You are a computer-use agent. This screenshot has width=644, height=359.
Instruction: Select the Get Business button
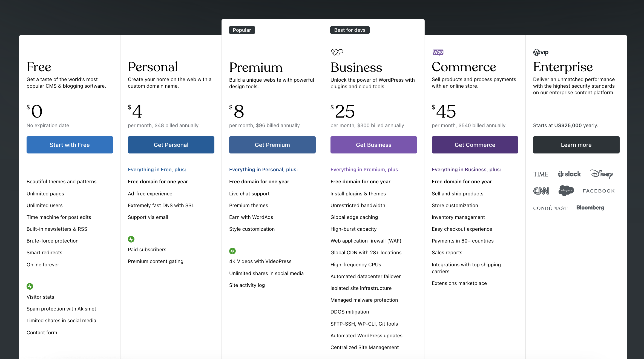click(x=374, y=145)
